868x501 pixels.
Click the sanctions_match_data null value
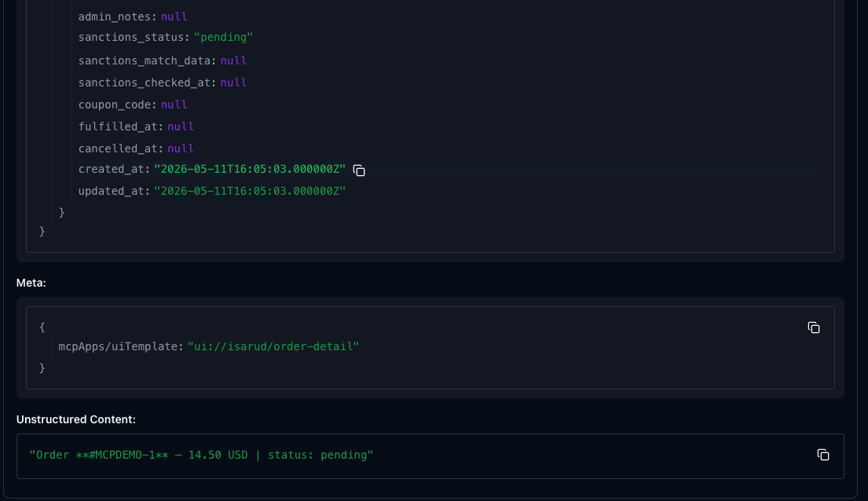click(233, 60)
